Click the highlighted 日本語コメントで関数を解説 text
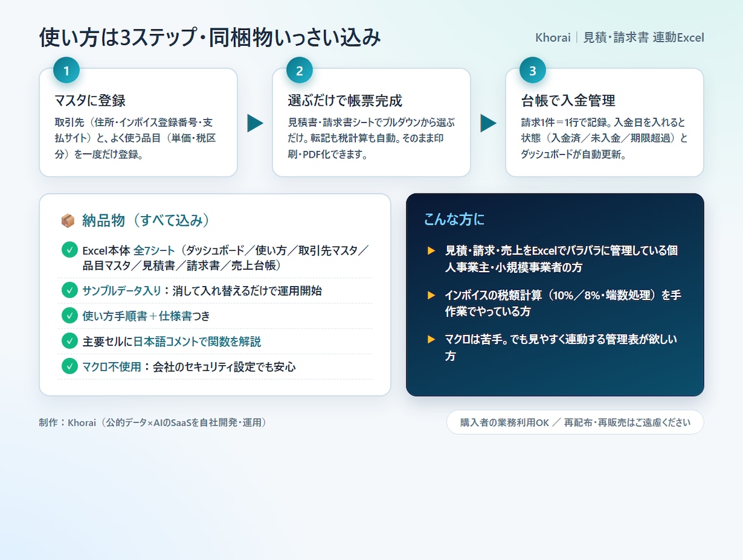Screen dimensions: 743x560 [197, 341]
